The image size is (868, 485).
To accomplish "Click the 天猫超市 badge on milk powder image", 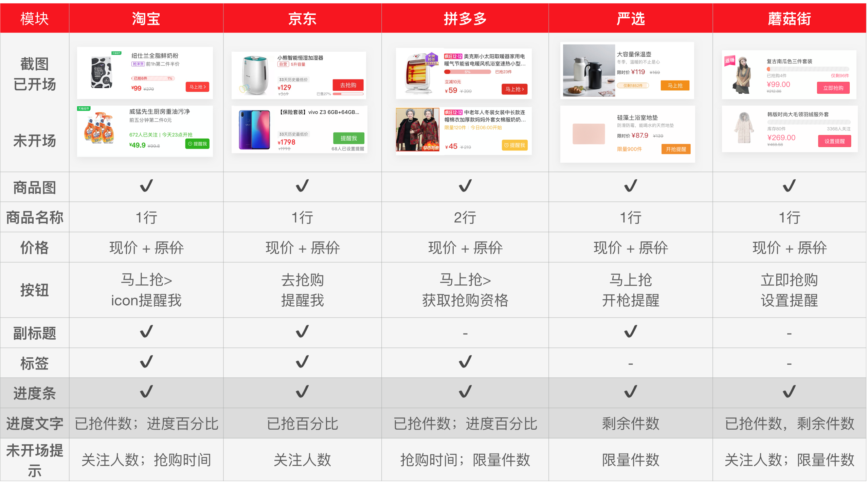I will [x=116, y=53].
